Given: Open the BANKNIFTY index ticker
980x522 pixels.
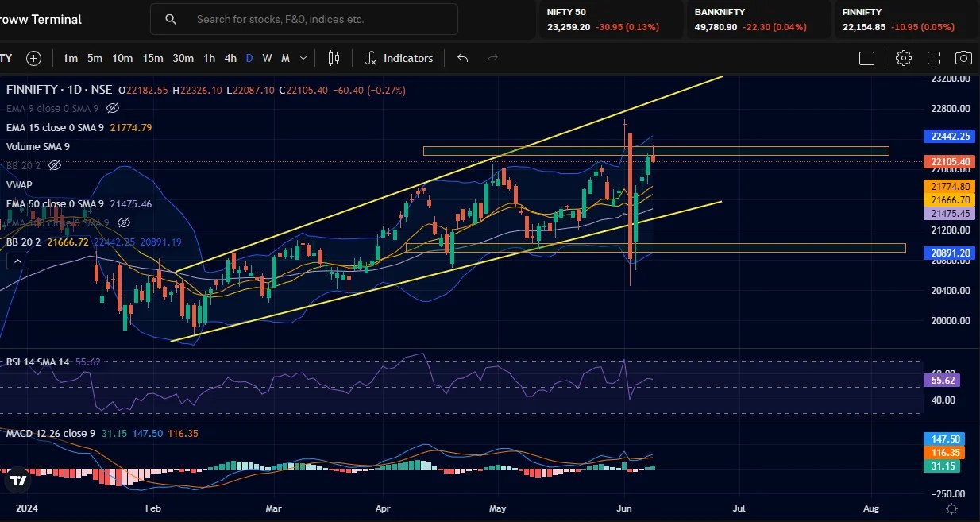Looking at the screenshot, I should tap(758, 20).
